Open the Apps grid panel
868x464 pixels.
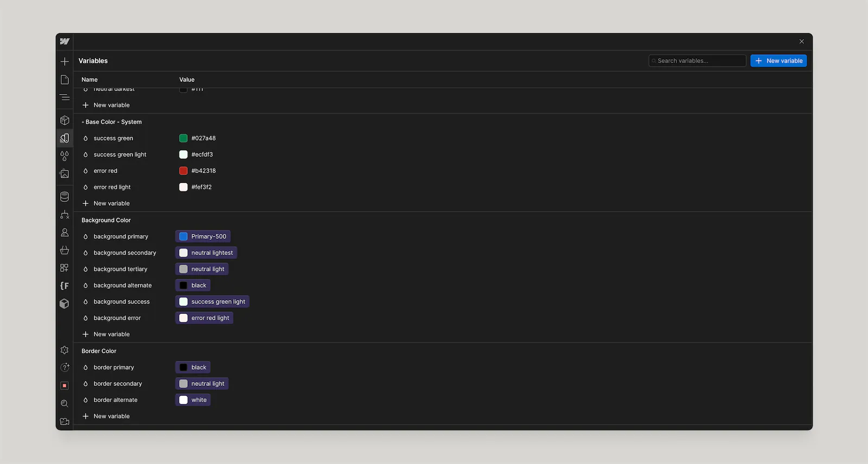coord(65,268)
